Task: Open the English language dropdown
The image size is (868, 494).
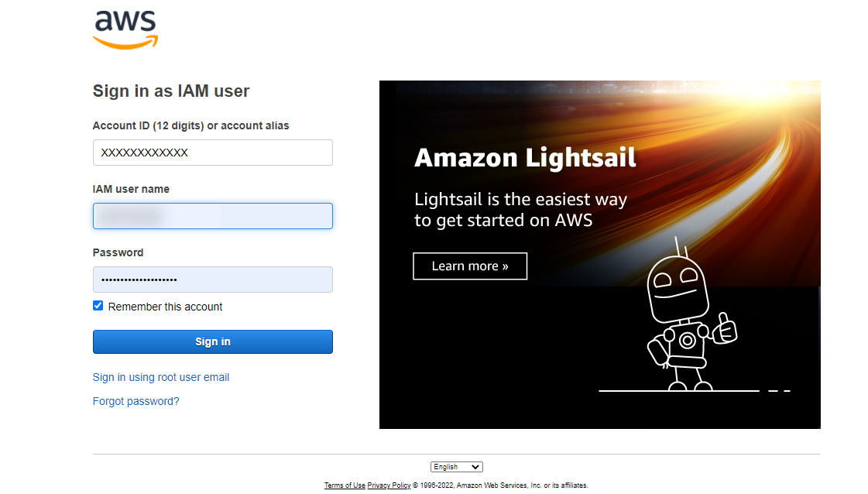Action: pos(456,466)
